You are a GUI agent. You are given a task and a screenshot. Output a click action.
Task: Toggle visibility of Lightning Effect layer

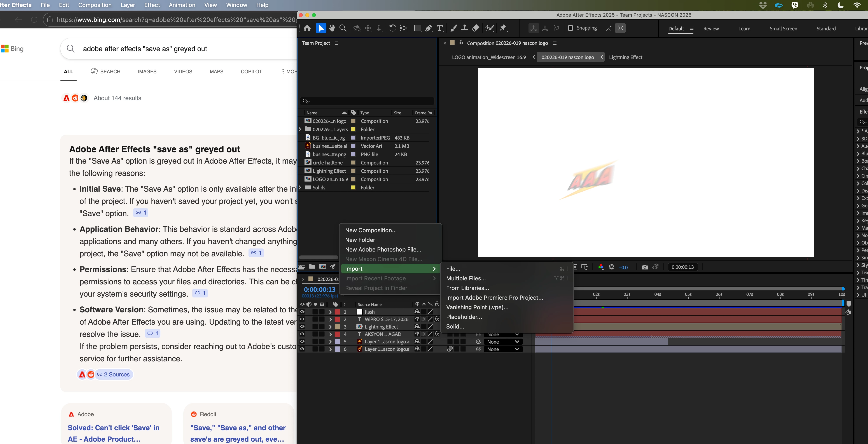tap(302, 326)
